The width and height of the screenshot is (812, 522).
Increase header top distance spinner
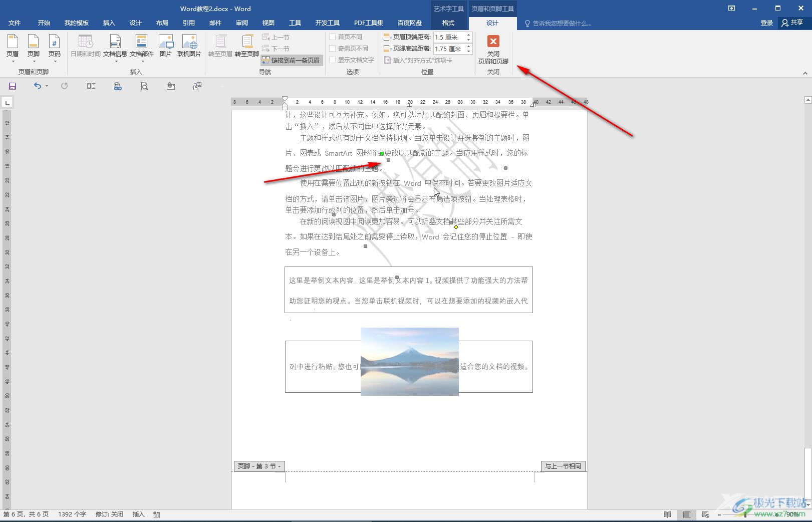[469, 35]
